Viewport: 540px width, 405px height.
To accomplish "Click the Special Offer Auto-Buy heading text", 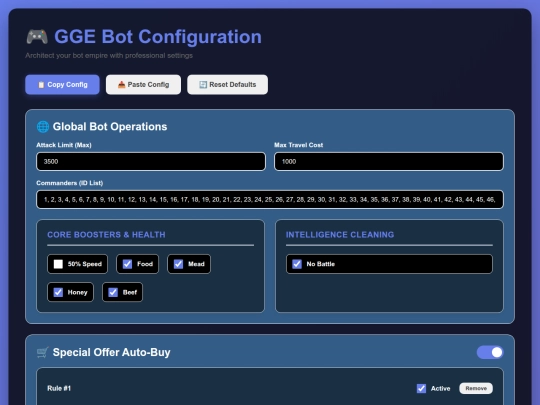I will coord(112,352).
